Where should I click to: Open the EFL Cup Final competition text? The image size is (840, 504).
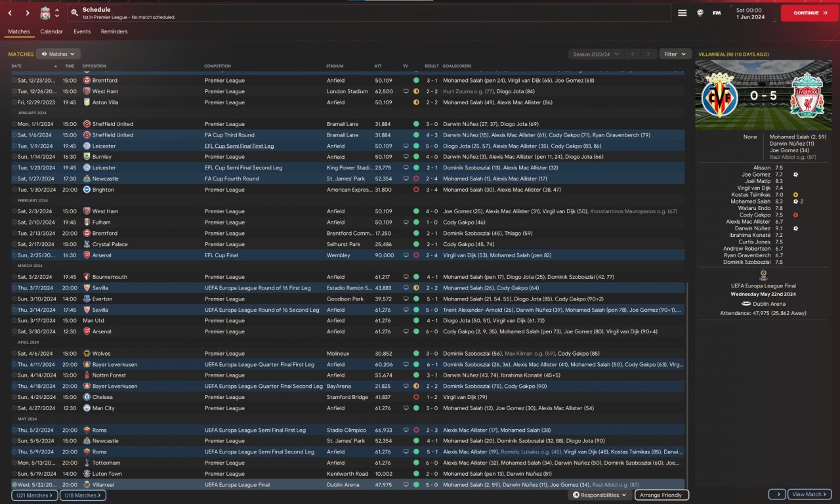point(222,255)
